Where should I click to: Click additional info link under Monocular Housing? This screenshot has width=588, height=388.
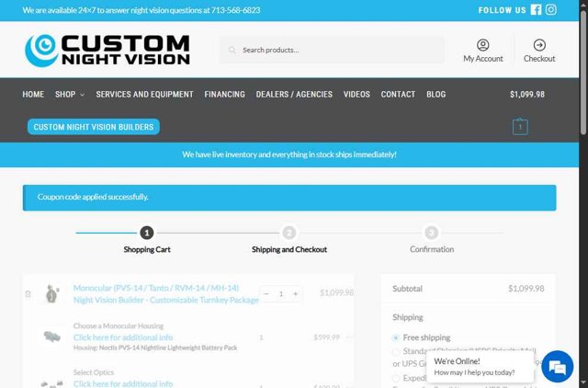pos(123,337)
